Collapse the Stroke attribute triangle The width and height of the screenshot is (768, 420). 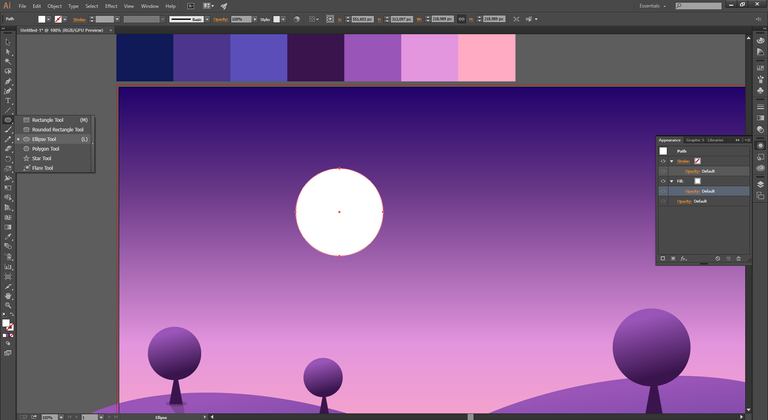(672, 161)
